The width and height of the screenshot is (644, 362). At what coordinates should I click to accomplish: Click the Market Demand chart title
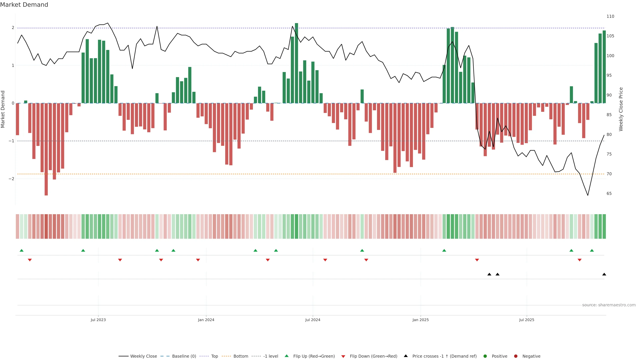click(24, 5)
